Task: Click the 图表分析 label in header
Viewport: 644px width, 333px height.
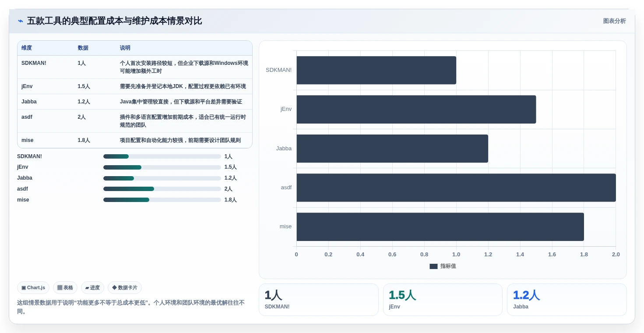Action: point(614,21)
